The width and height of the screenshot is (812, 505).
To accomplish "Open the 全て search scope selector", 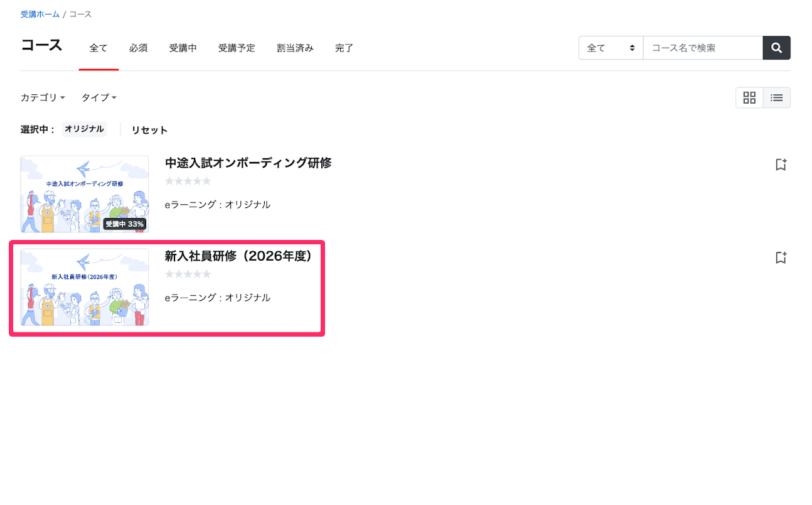I will (611, 48).
